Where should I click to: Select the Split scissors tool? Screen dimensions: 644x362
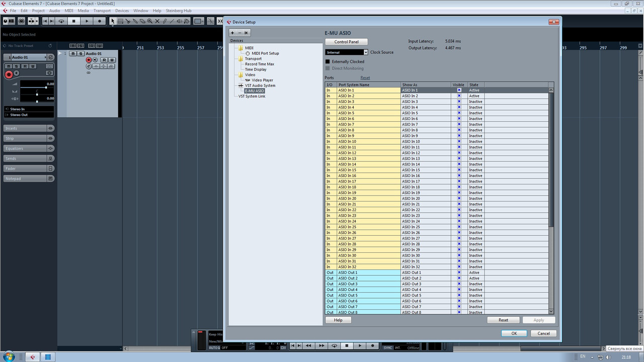click(128, 21)
